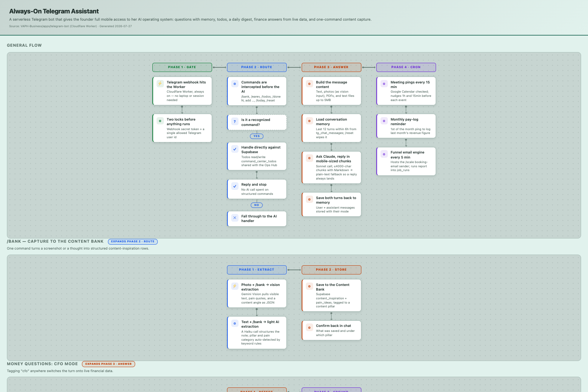Open the Monthly pay-log reminder card

coord(406,126)
